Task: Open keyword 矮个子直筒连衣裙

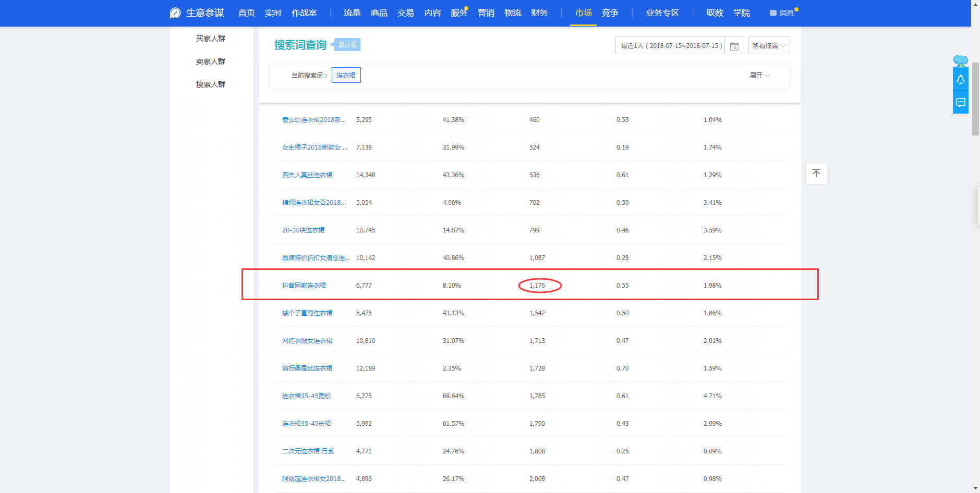Action: click(x=307, y=313)
